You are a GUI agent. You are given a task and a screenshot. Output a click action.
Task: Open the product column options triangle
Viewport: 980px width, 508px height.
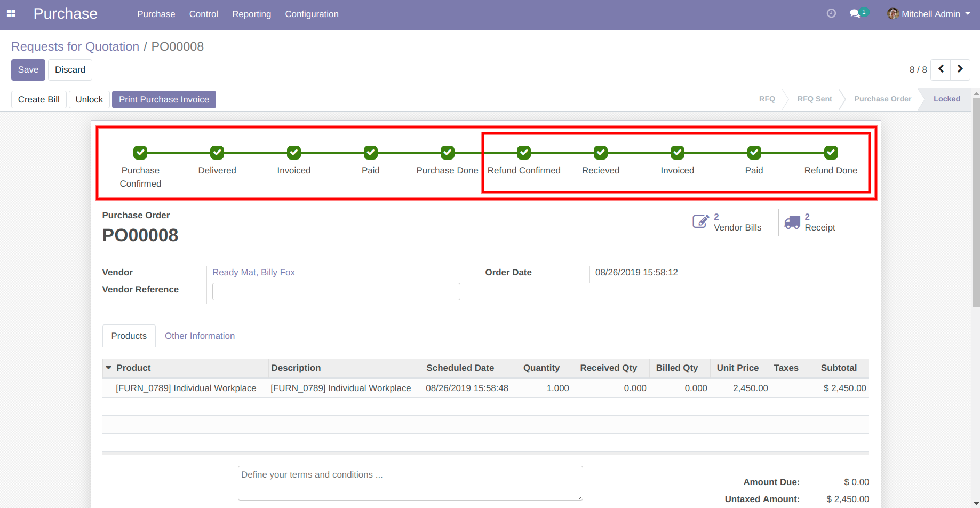coord(109,368)
